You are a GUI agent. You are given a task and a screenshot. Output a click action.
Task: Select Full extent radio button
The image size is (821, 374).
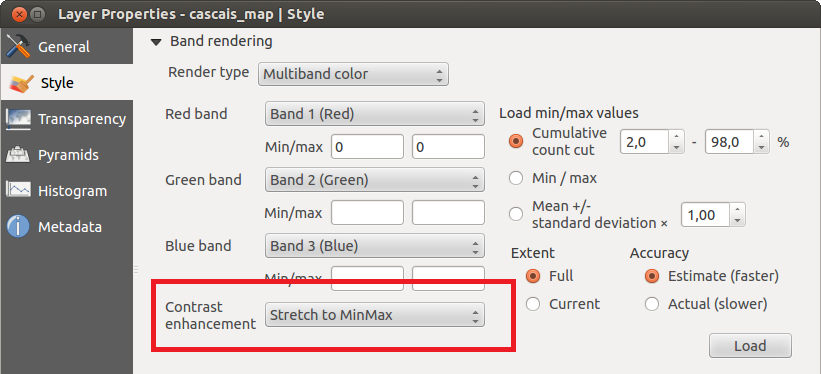(533, 276)
